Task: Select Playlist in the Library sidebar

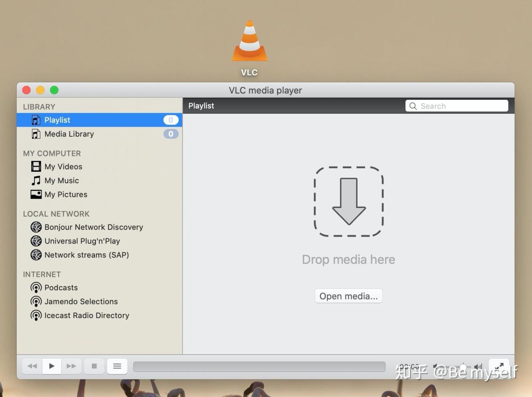Action: [x=99, y=120]
